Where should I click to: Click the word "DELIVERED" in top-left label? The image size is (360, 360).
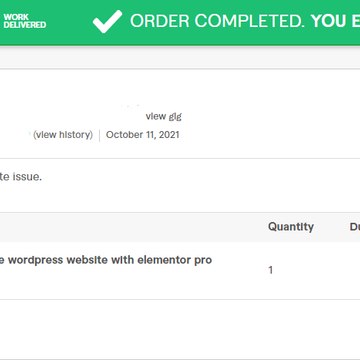tap(25, 25)
